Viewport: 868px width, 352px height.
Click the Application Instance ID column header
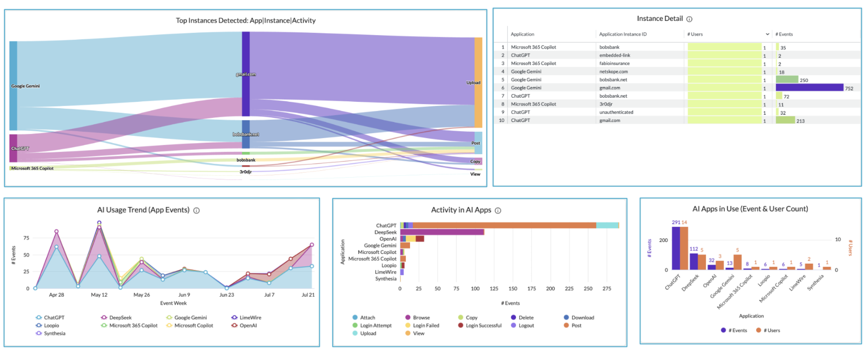click(623, 34)
